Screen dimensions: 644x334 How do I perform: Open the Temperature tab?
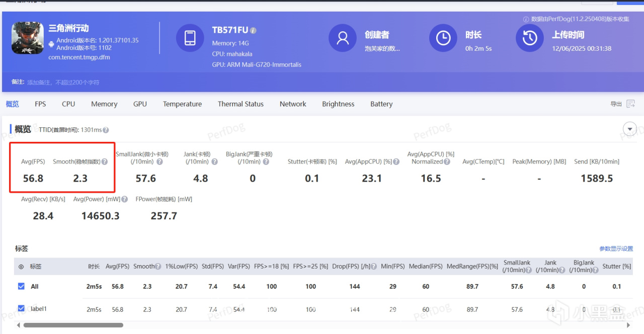(182, 104)
